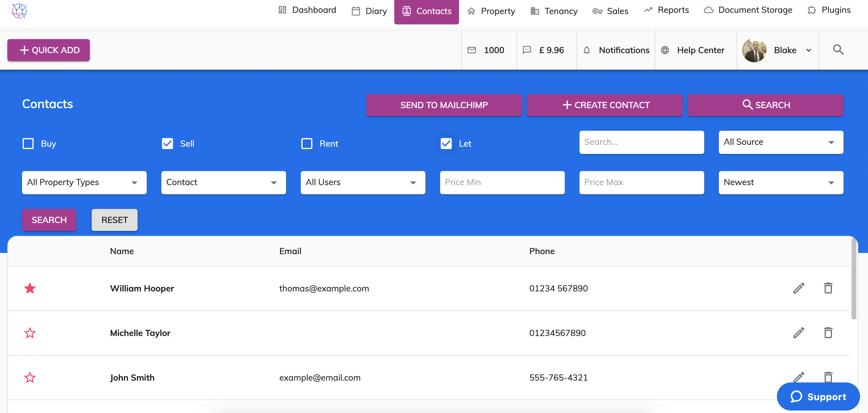Tick the Rent checkbox
This screenshot has width=868, height=413.
click(x=307, y=144)
